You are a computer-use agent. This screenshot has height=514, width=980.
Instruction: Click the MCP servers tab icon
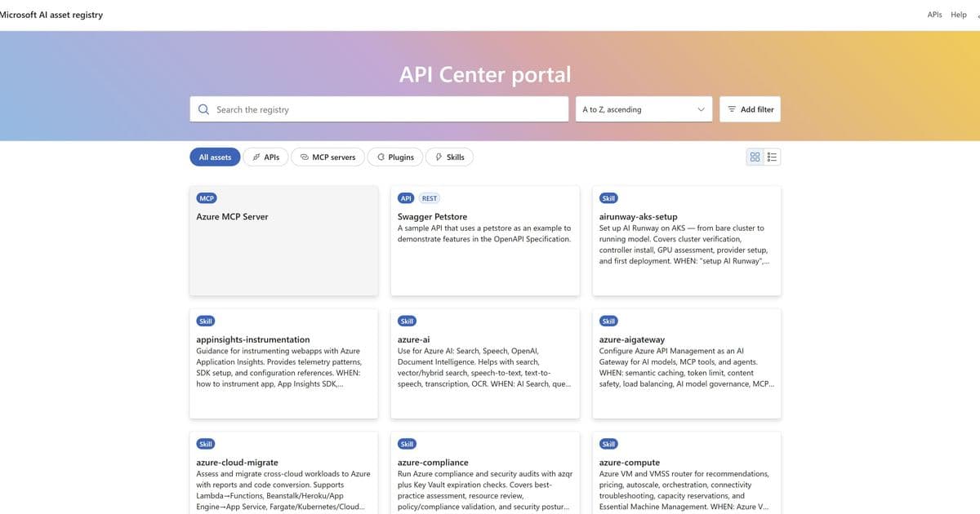point(304,157)
